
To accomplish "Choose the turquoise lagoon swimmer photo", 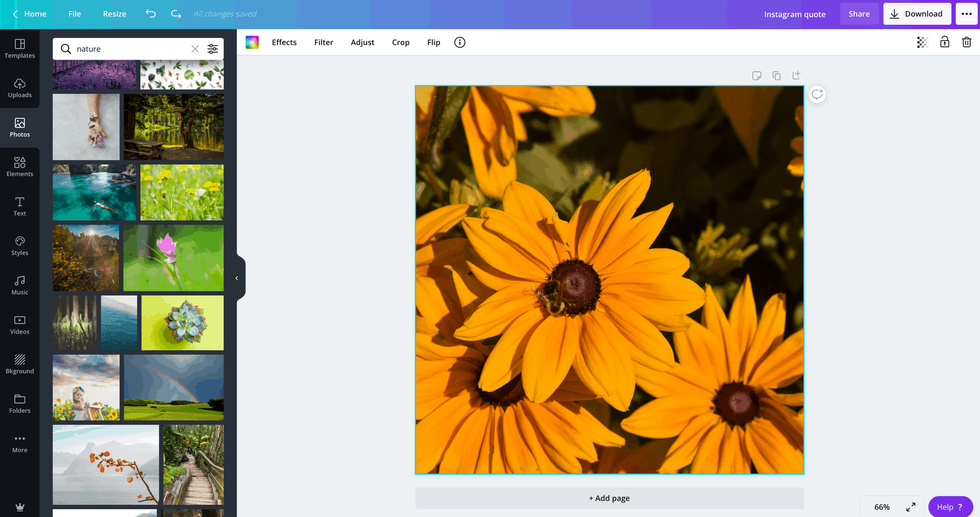I will pos(94,192).
